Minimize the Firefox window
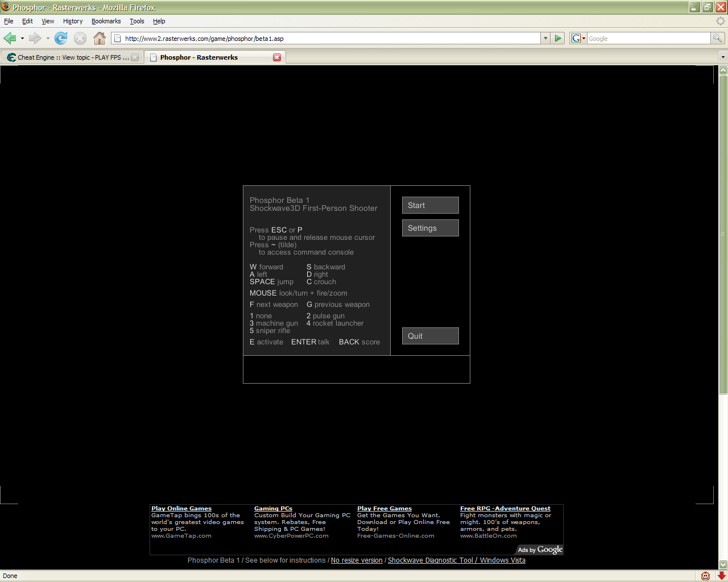Viewport: 728px width, 582px height. tap(695, 7)
